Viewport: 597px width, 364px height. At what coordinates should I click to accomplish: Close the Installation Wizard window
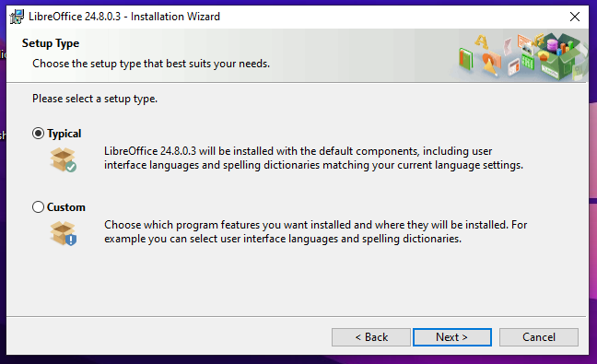coord(575,17)
